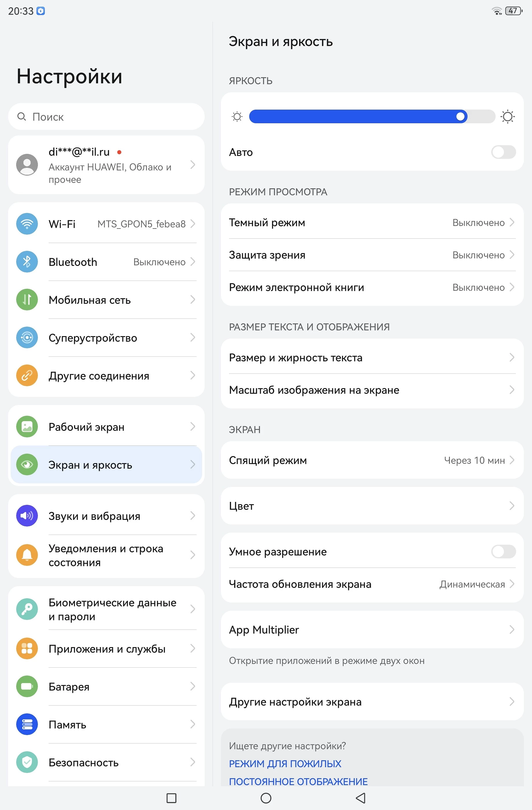Open the РЕЖИМ ДЛЯ ПОЖИЛЫХ link
Screen dimensions: 532x810
[285, 764]
